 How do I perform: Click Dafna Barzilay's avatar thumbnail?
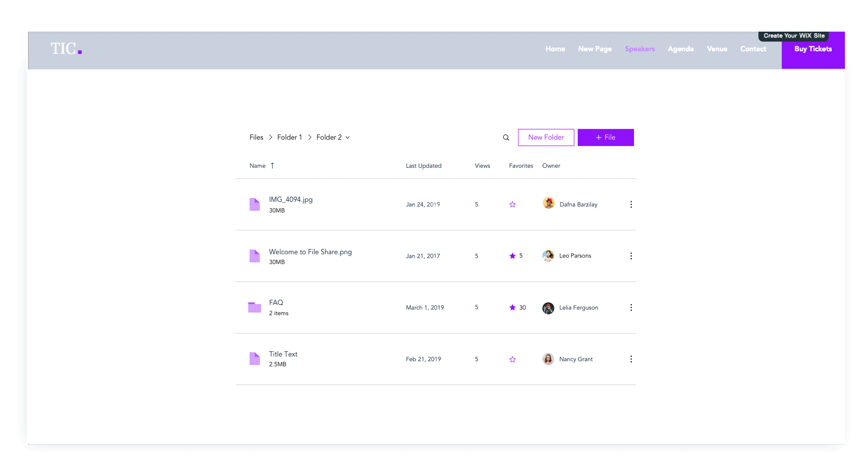(548, 204)
